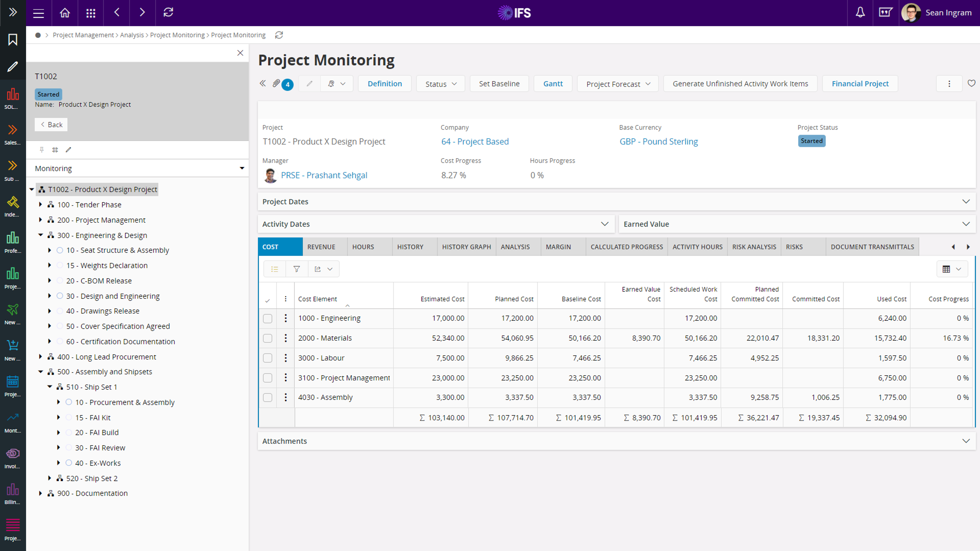Open attachments paperclip icon

[x=276, y=83]
